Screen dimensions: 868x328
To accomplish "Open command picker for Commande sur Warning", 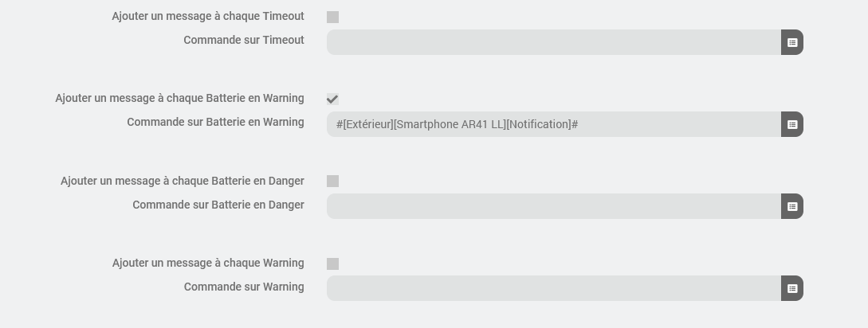I will coord(791,288).
